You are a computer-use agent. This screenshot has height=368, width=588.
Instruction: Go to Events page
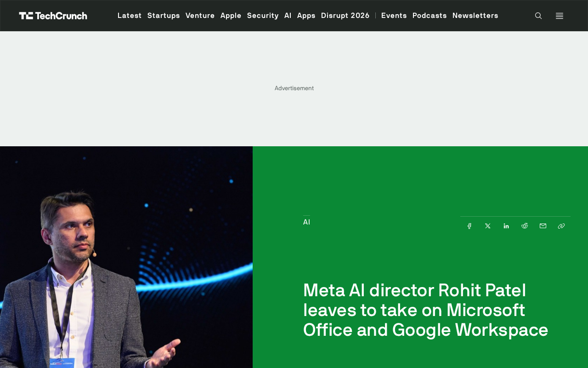click(x=394, y=16)
